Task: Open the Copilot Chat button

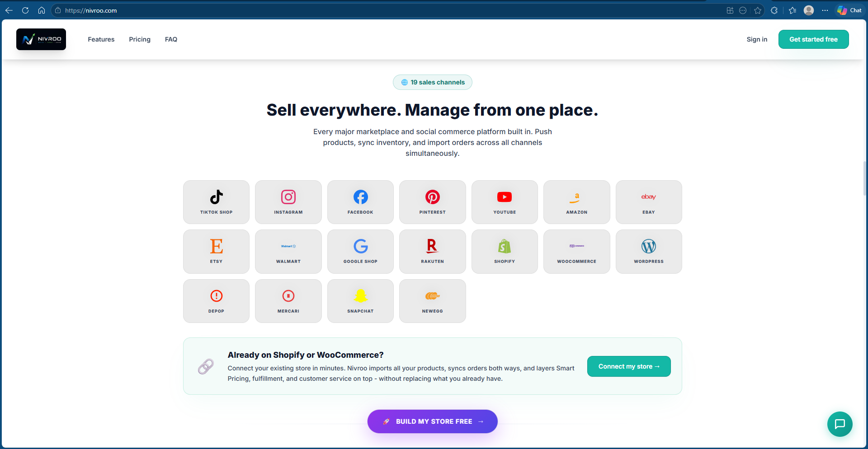Action: (849, 10)
